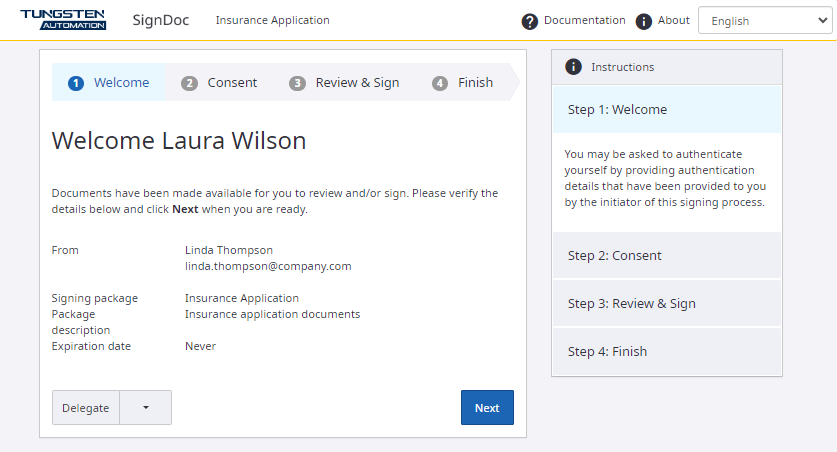Viewport: 837px width, 452px height.
Task: Open the Documentation link text
Action: point(584,21)
